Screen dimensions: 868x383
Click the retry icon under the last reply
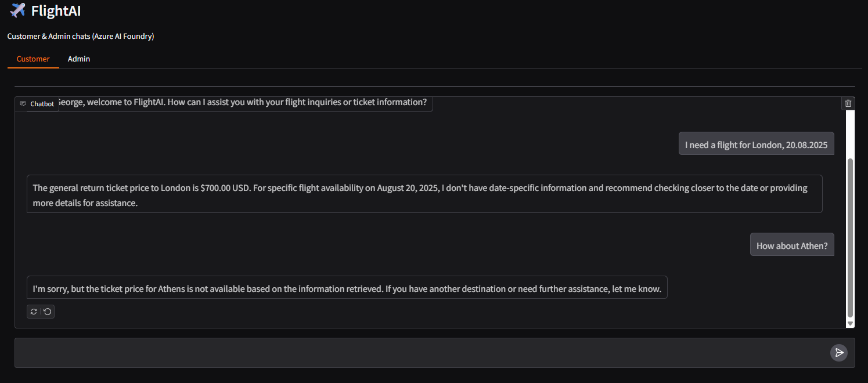[34, 312]
